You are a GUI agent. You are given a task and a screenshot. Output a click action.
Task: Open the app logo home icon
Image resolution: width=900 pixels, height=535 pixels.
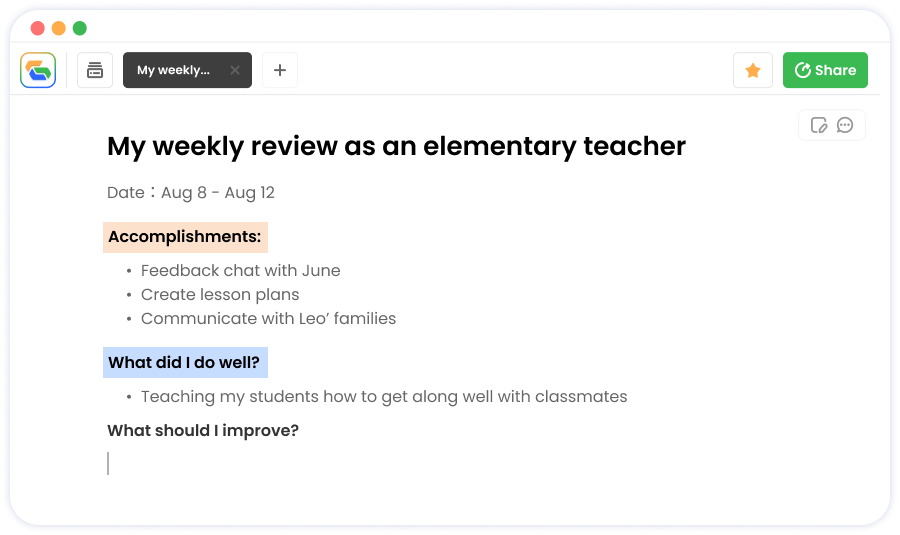click(x=38, y=70)
